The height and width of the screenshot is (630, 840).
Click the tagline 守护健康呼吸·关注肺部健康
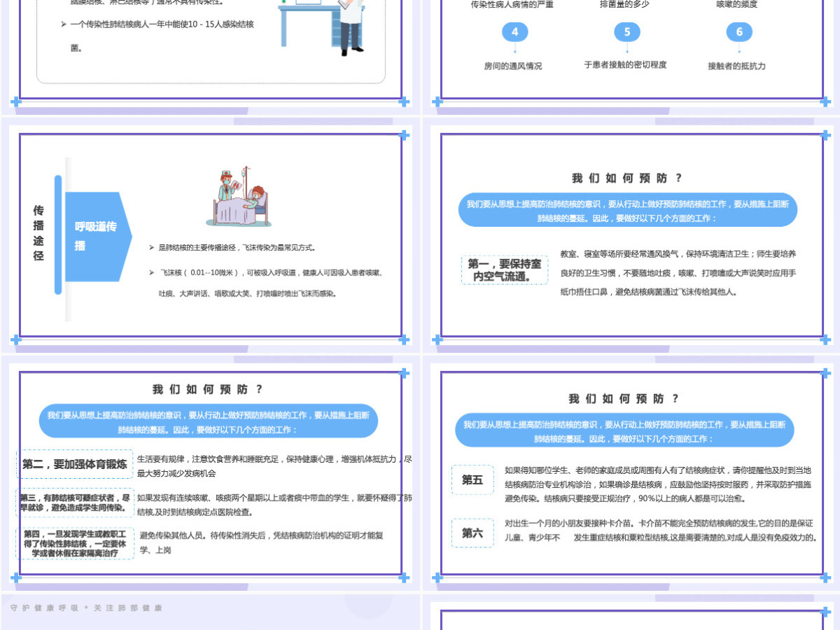(87, 608)
